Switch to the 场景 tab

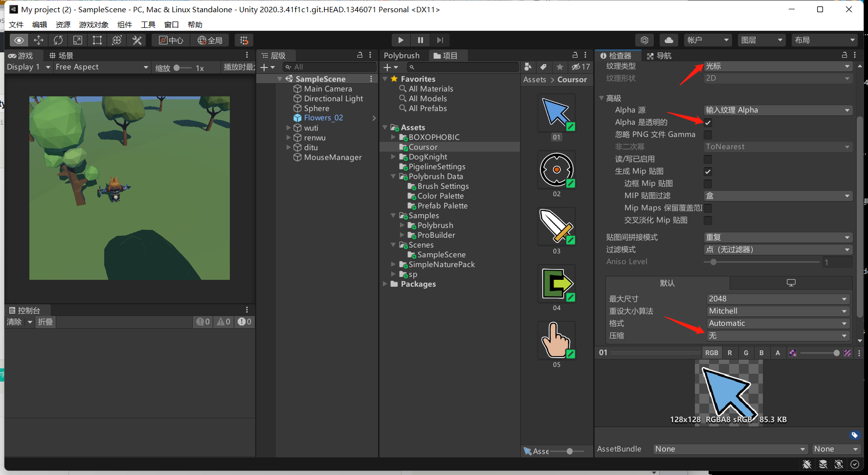coord(61,56)
